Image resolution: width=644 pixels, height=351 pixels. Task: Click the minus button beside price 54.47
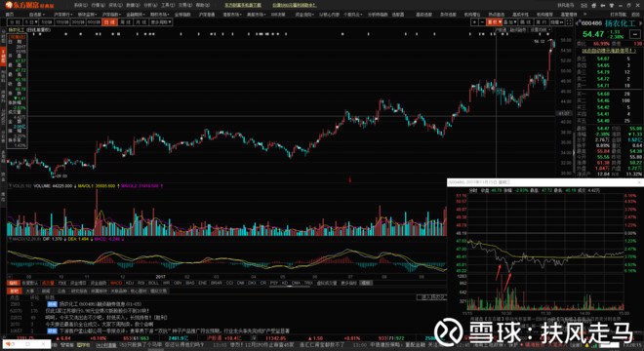point(635,34)
